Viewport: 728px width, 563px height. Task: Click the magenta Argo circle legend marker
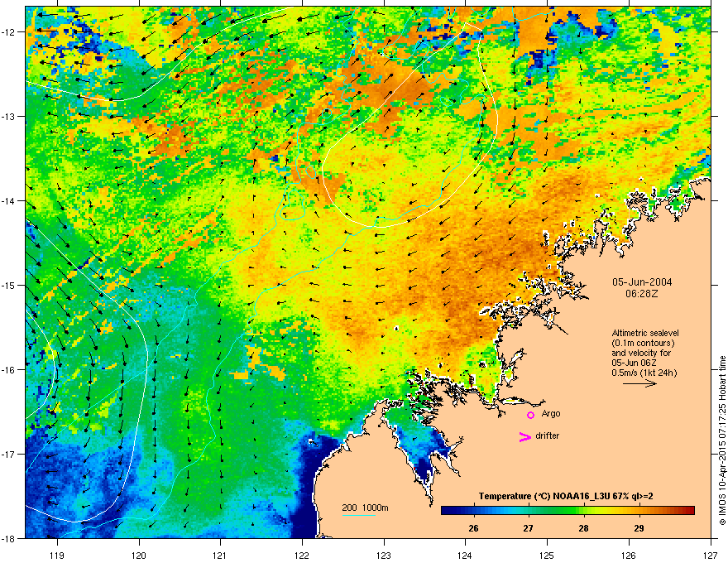pos(530,415)
